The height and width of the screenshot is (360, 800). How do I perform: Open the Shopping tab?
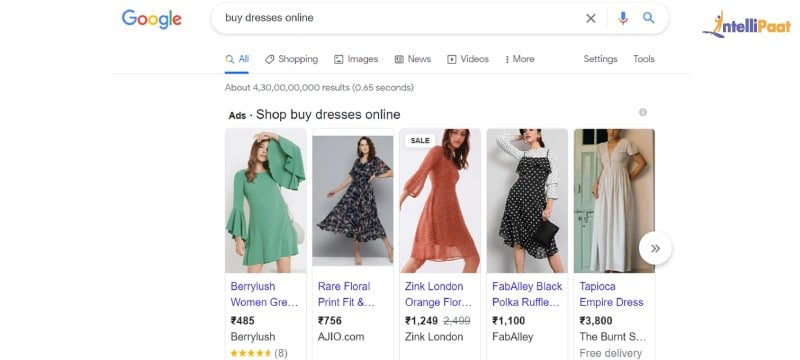tap(291, 59)
